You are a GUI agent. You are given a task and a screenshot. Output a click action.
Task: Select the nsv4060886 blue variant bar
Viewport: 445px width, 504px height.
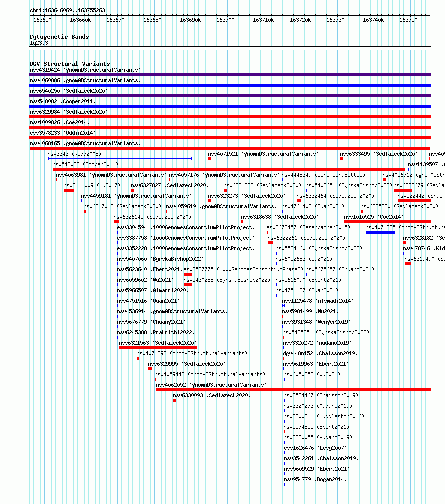click(230, 85)
